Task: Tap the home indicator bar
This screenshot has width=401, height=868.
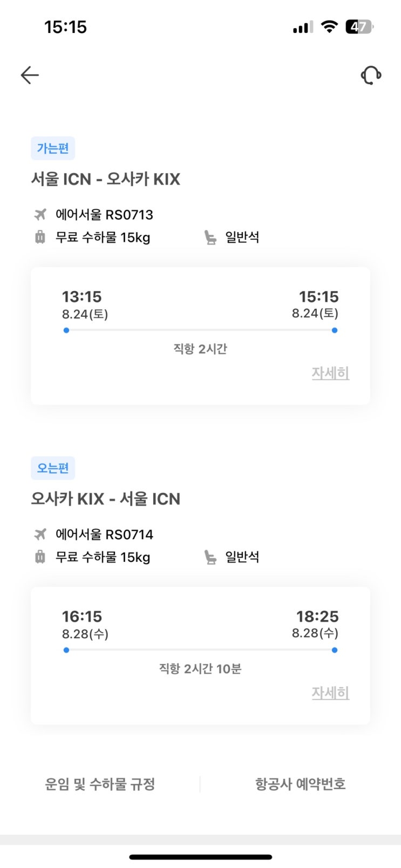Action: tap(201, 857)
